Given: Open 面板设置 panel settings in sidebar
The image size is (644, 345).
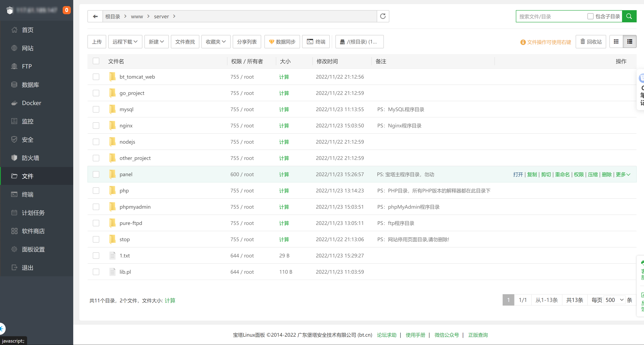Looking at the screenshot, I should pyautogui.click(x=37, y=249).
